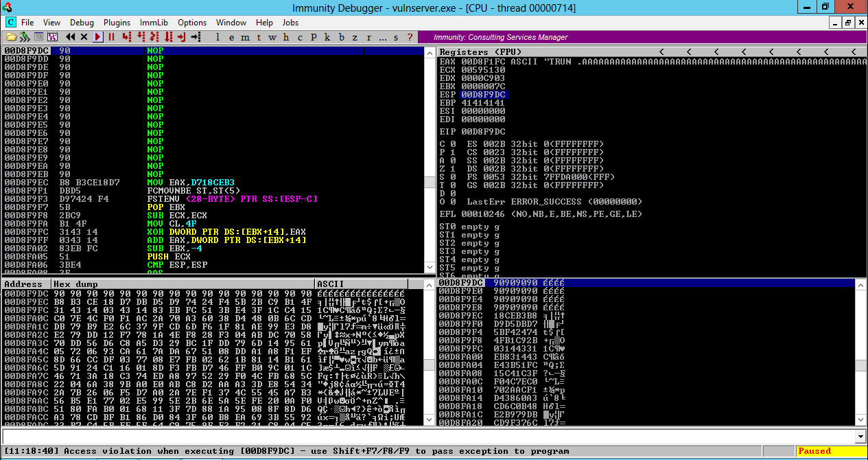The width and height of the screenshot is (868, 460).
Task: Click the running-man icon in the toolbar
Action: [25, 36]
